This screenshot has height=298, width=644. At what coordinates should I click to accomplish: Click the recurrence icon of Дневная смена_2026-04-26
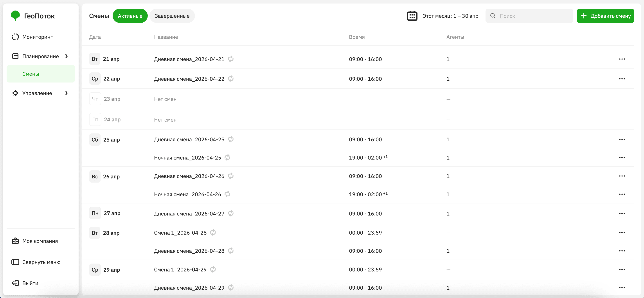point(231,176)
